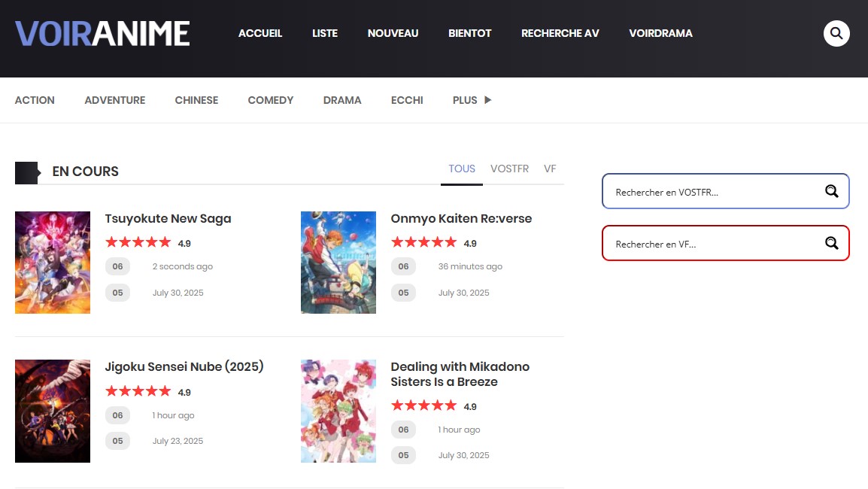Click the magnifier inside the VOSTFR search box
Image resolution: width=868 pixels, height=489 pixels.
[831, 191]
